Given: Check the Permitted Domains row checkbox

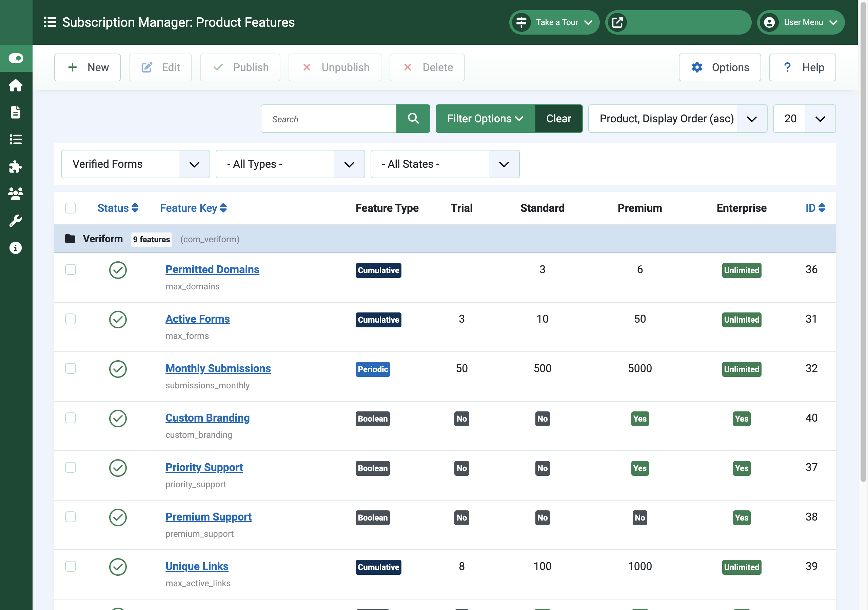Looking at the screenshot, I should click(x=70, y=269).
